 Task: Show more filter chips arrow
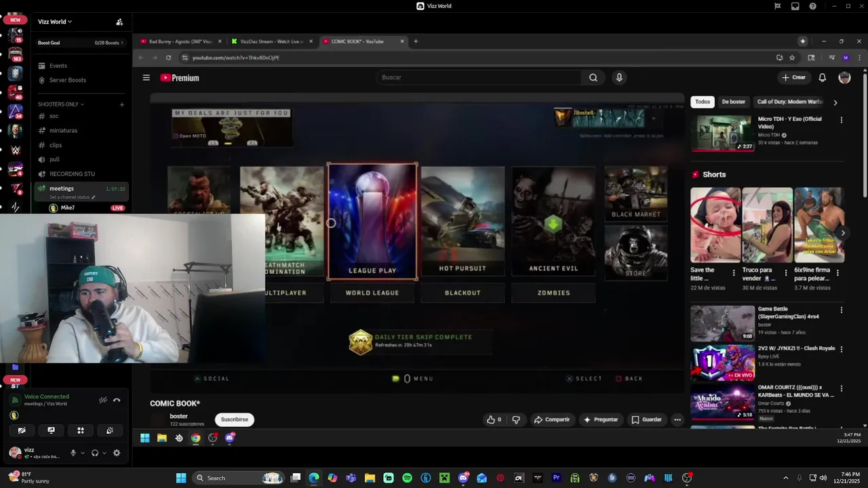[835, 102]
